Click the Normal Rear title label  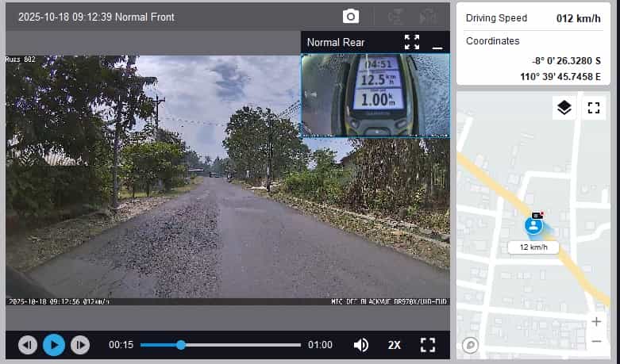tap(336, 43)
